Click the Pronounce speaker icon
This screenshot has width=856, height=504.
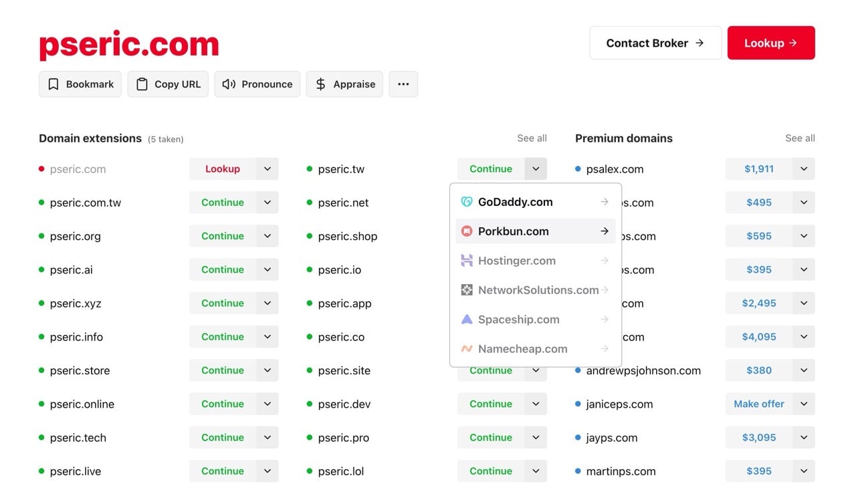pyautogui.click(x=228, y=84)
